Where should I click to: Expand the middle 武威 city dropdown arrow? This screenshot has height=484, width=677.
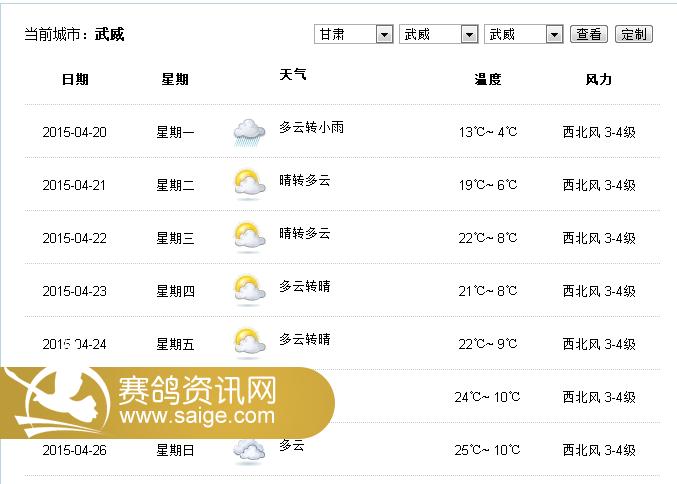(x=469, y=34)
